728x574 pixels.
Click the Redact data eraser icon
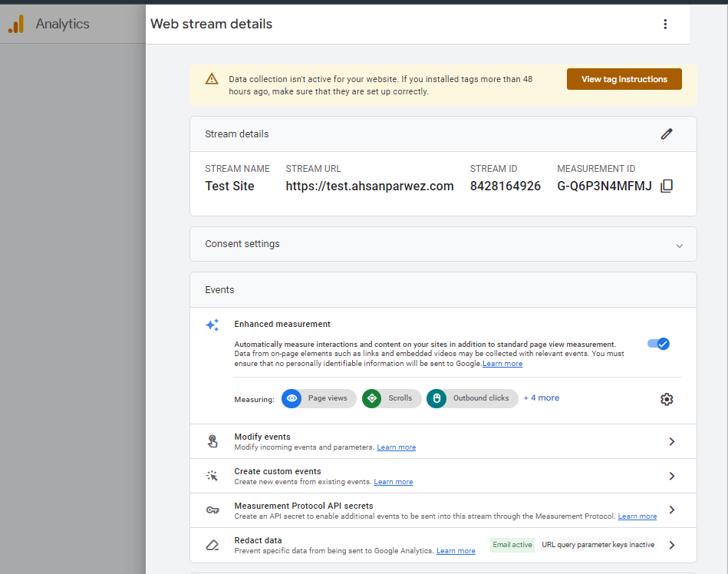(x=212, y=545)
